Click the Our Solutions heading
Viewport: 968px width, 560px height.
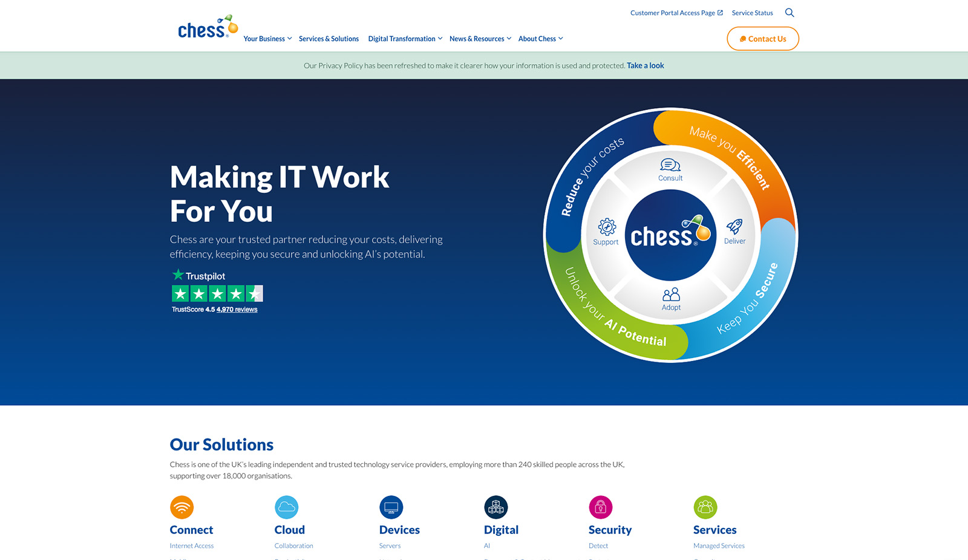pyautogui.click(x=221, y=444)
